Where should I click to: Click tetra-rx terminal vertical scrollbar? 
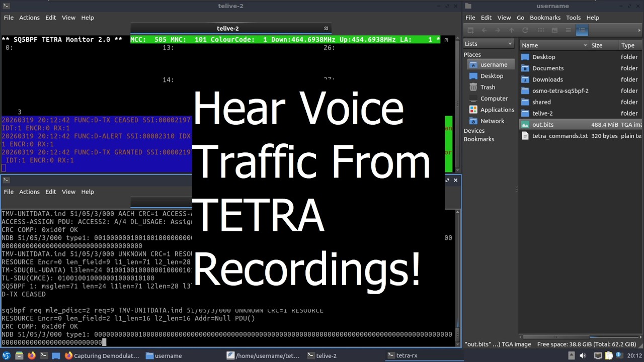(457, 278)
